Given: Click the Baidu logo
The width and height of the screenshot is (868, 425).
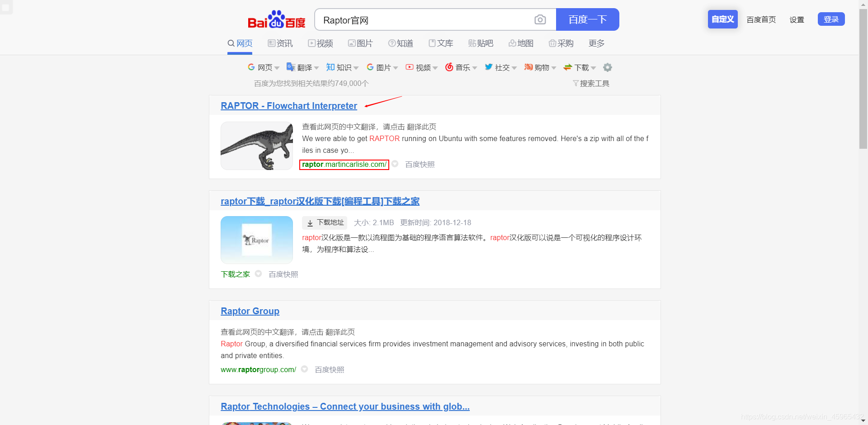Looking at the screenshot, I should click(x=276, y=19).
